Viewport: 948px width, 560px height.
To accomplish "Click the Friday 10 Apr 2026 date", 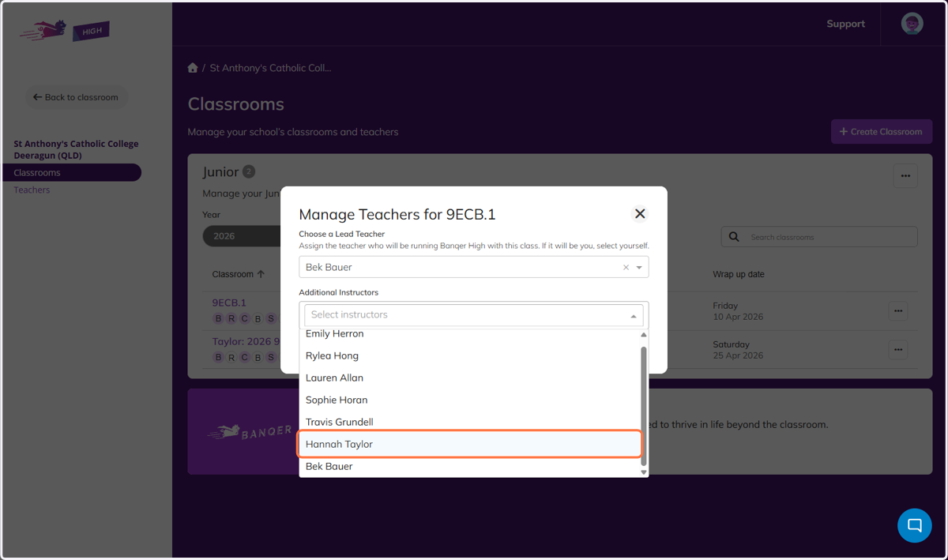I will (738, 311).
